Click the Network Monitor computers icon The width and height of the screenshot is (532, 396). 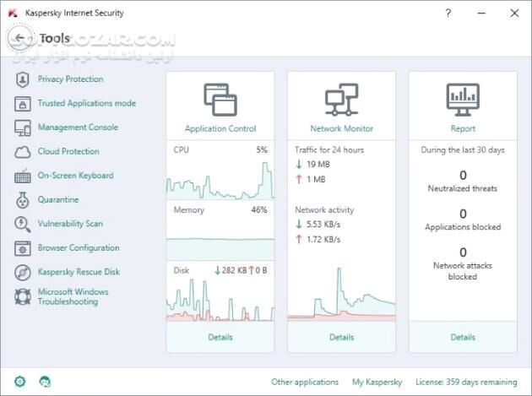tap(341, 100)
